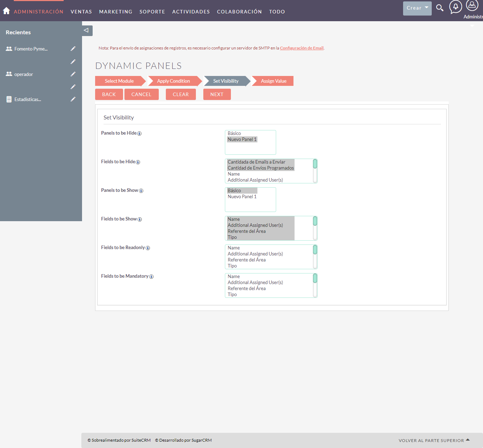Open the Crear dropdown

click(417, 8)
